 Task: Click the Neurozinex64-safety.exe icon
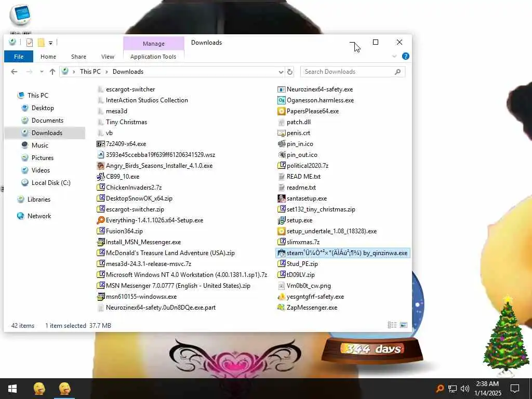point(281,89)
